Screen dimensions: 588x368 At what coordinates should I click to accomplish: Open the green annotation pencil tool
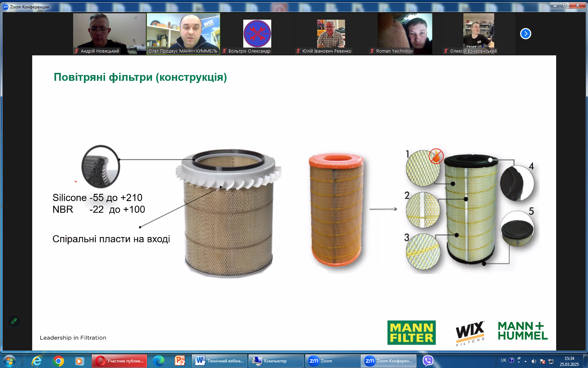click(14, 321)
